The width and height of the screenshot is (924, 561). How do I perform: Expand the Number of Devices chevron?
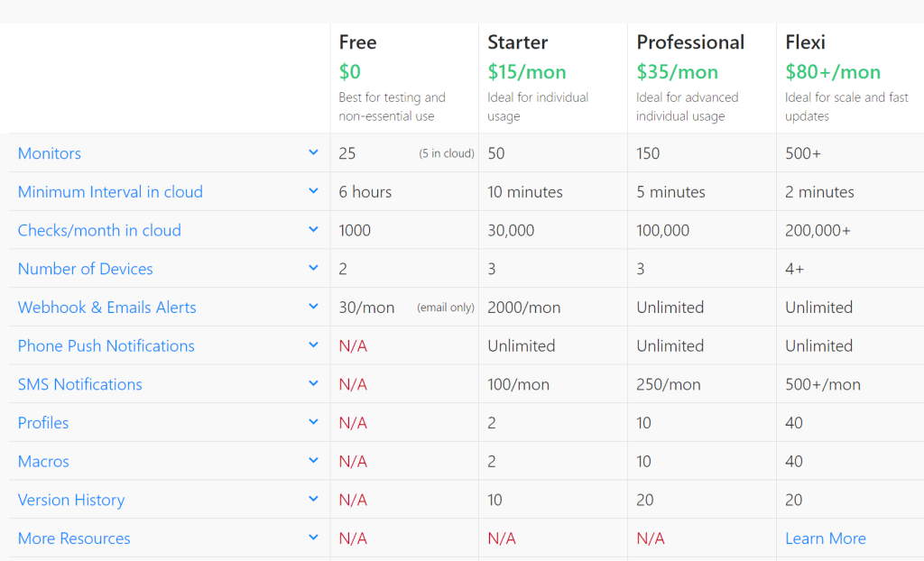tap(313, 268)
